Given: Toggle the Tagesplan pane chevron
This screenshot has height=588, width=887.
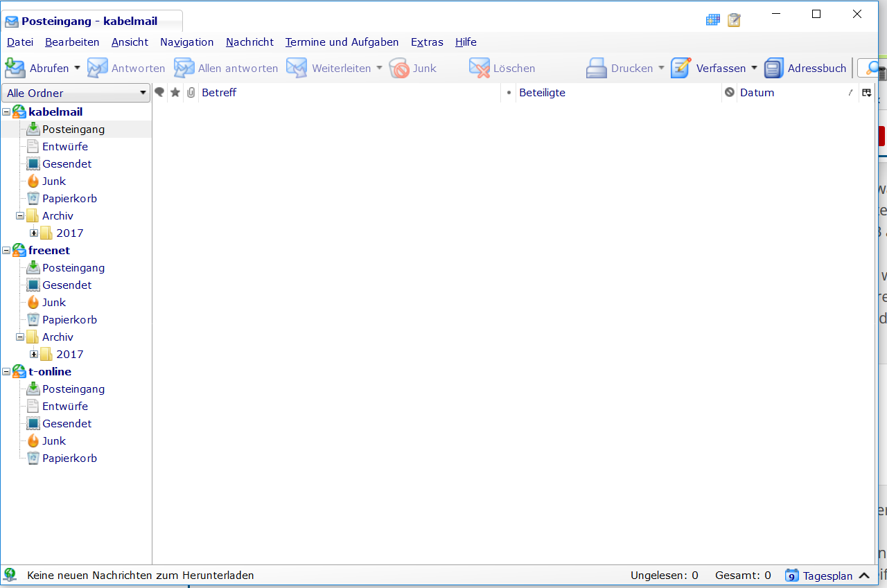Looking at the screenshot, I should pos(864,576).
